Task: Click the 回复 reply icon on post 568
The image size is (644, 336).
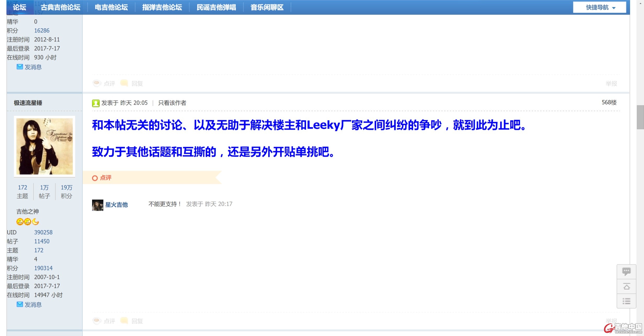Action: click(x=124, y=321)
